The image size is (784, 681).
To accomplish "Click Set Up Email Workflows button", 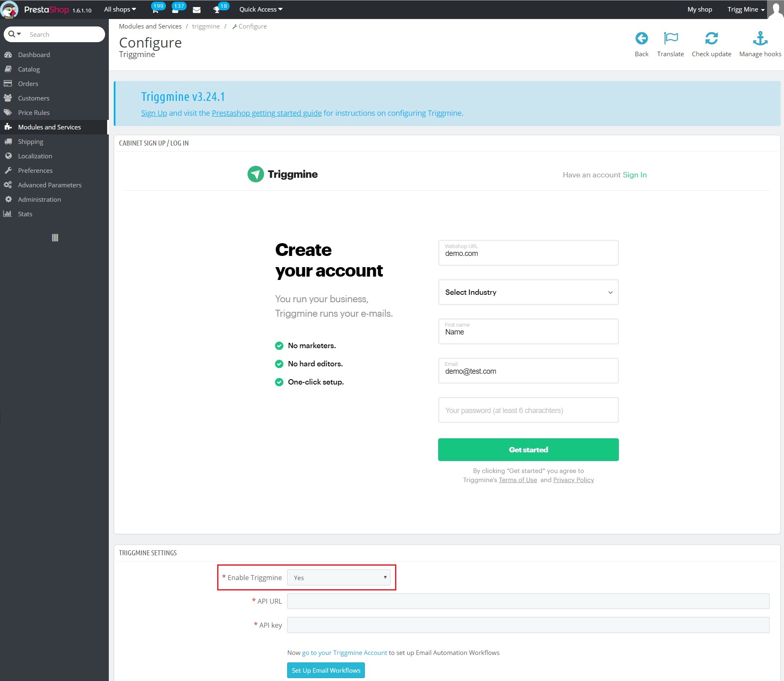I will point(326,670).
